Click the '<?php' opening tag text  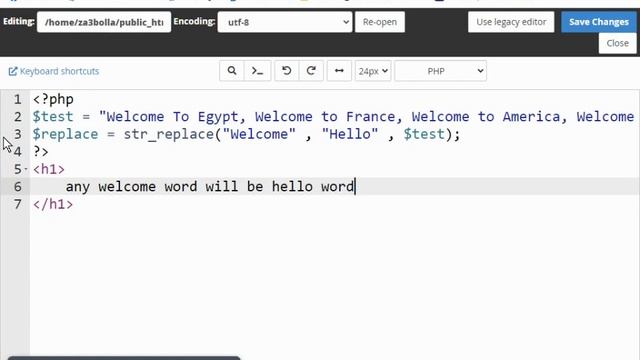pos(53,99)
